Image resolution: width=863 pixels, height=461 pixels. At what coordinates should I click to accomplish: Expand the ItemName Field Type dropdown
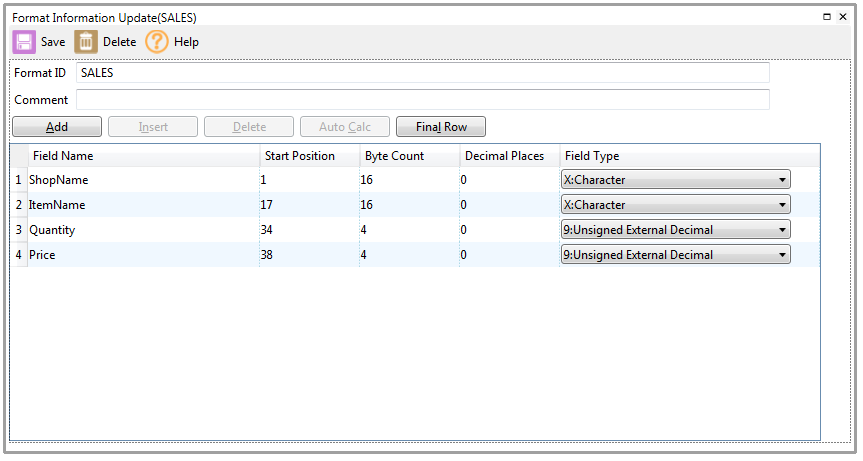(x=675, y=205)
